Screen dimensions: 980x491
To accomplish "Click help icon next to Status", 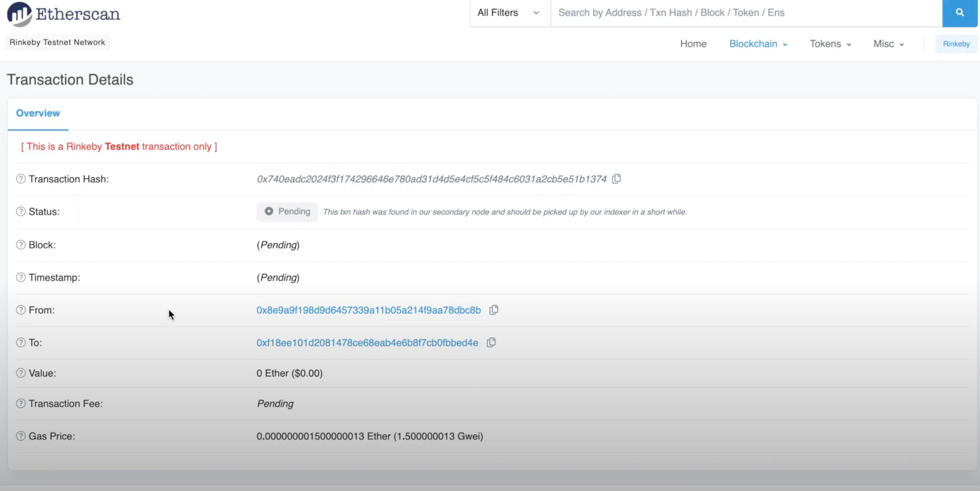I will 21,211.
